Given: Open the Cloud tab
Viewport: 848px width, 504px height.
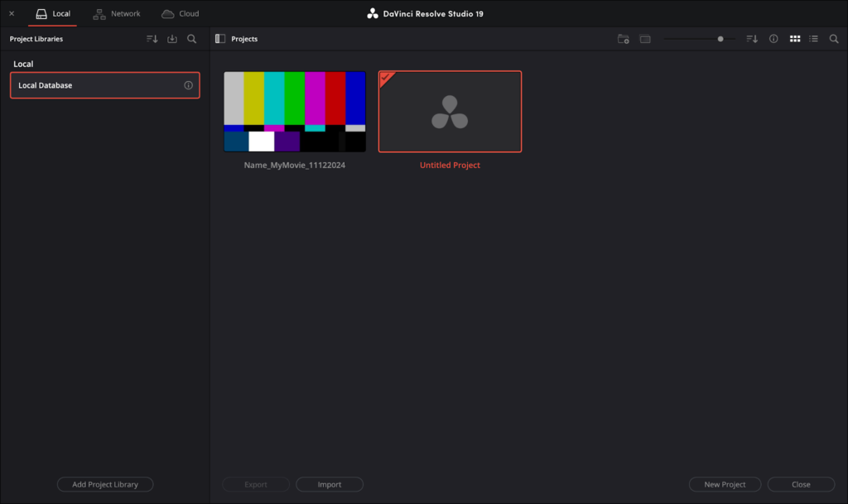Looking at the screenshot, I should click(x=181, y=14).
